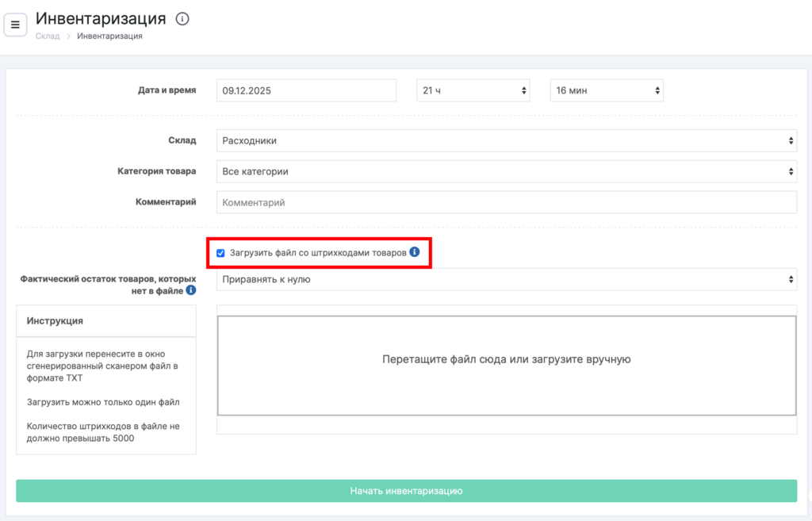Viewport: 812px width, 521px height.
Task: Click the date field showing 09.12.2025
Action: click(305, 90)
